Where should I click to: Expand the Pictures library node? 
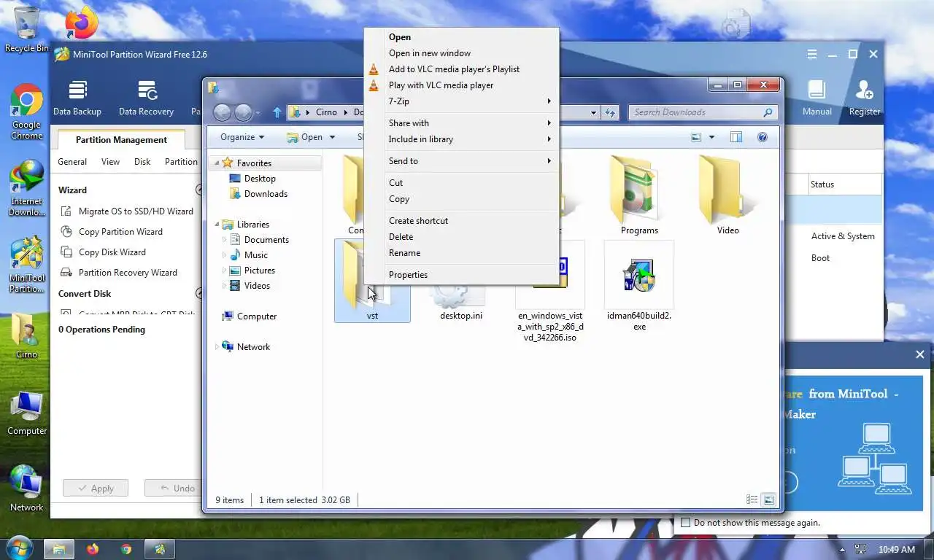point(224,271)
